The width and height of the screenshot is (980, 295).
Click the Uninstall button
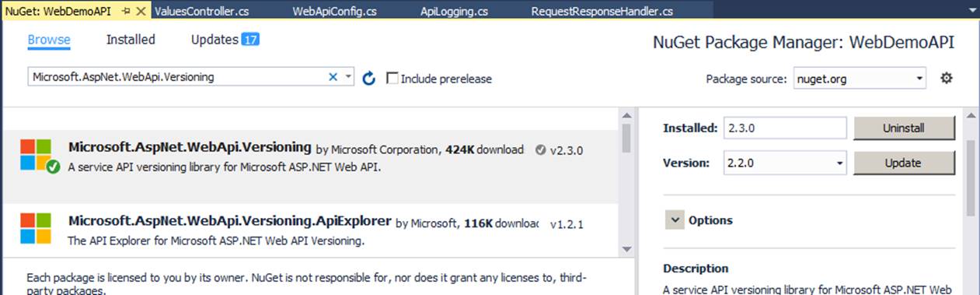point(904,128)
